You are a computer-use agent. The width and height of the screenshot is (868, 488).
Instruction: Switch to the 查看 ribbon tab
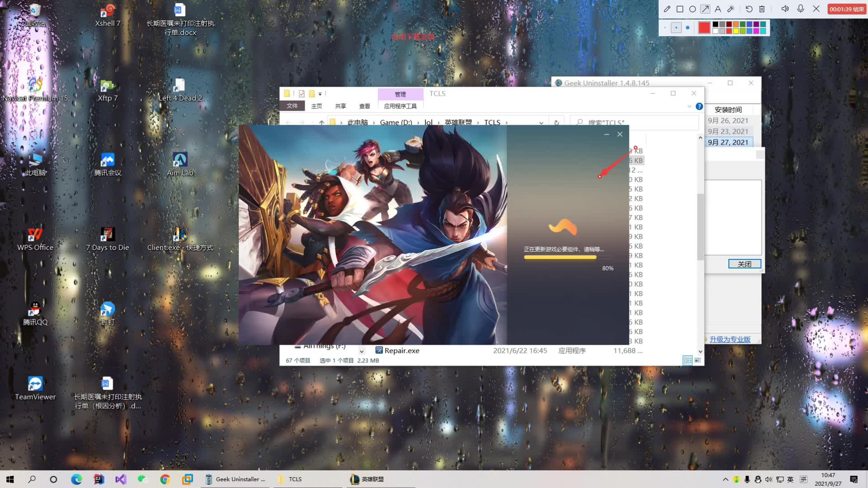[x=364, y=106]
